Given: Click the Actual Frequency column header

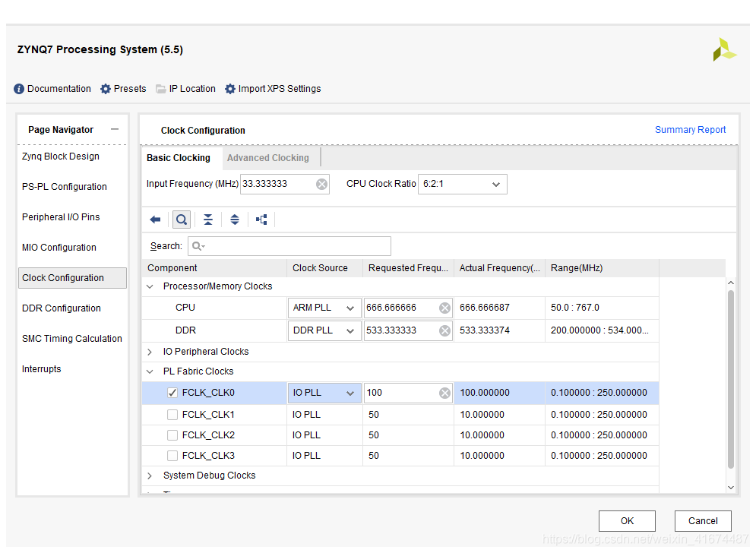Looking at the screenshot, I should tap(499, 269).
